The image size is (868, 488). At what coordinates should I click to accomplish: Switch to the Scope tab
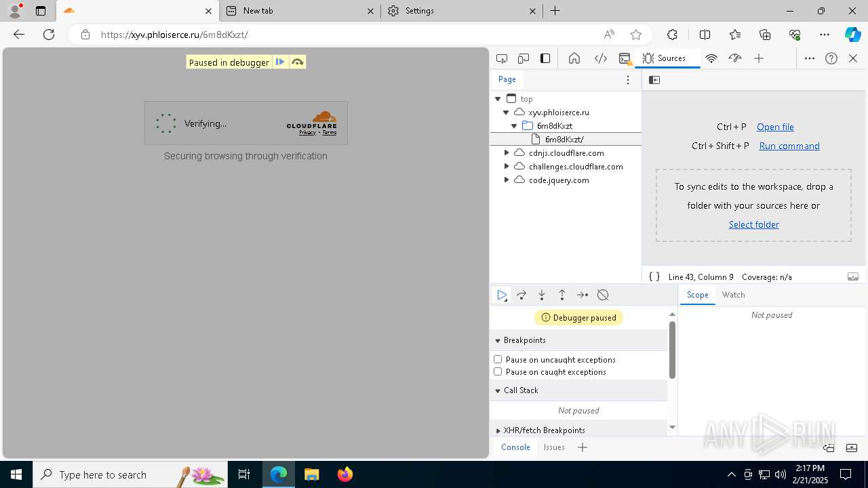coord(697,295)
